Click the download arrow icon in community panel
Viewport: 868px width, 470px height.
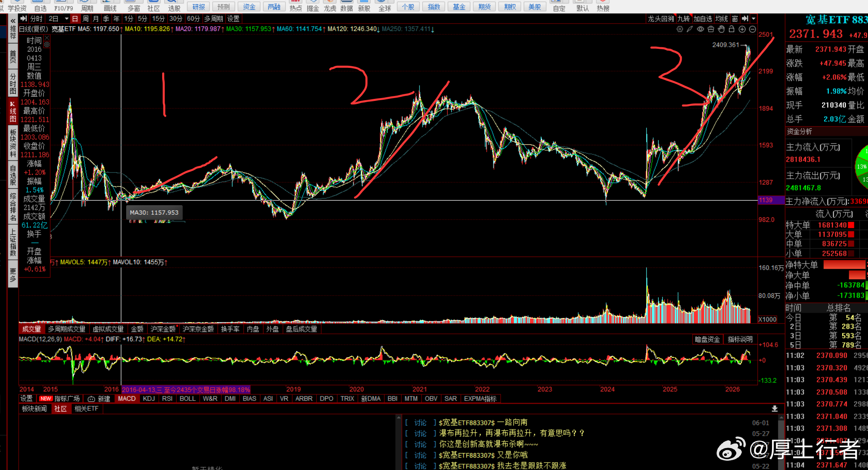774,409
